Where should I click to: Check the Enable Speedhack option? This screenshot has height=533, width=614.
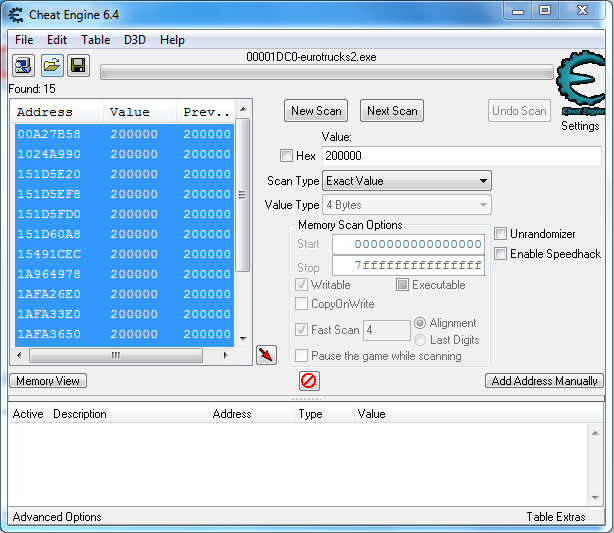501,254
